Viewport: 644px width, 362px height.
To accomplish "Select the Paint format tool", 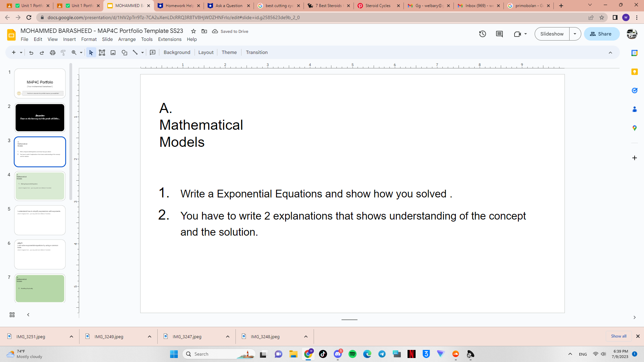I will tap(63, 53).
